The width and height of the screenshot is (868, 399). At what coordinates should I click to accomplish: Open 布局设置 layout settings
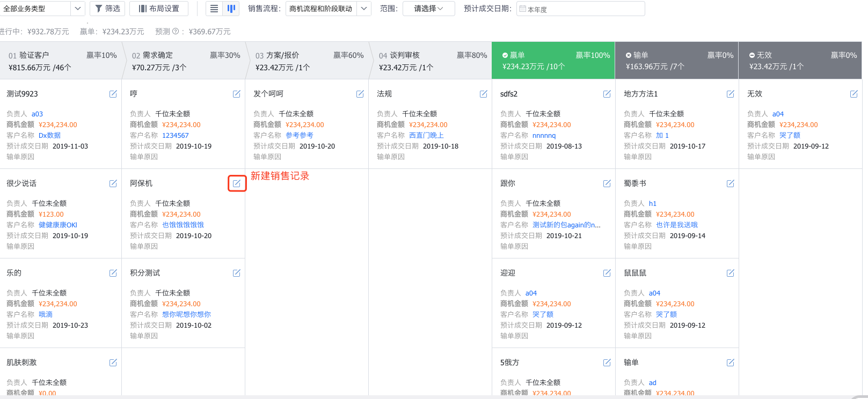pyautogui.click(x=159, y=9)
